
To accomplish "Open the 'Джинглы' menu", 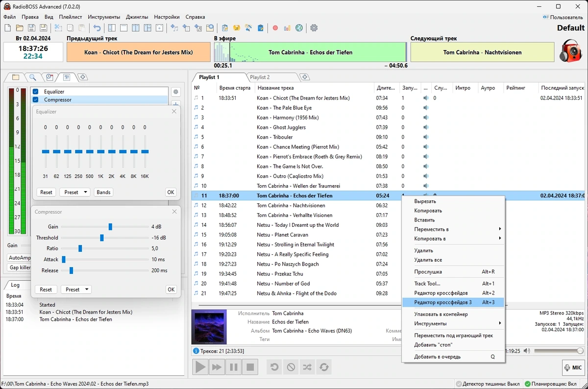I will (x=137, y=17).
